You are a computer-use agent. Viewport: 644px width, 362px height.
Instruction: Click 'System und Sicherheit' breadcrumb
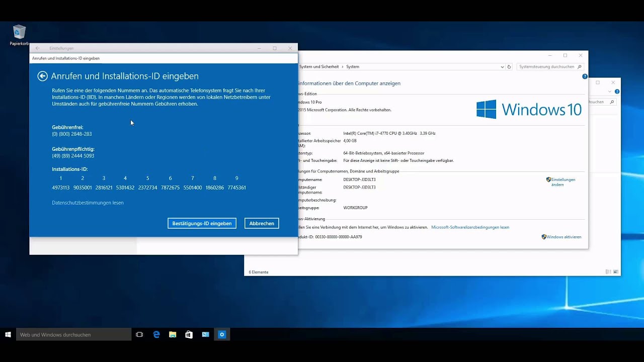coord(319,66)
